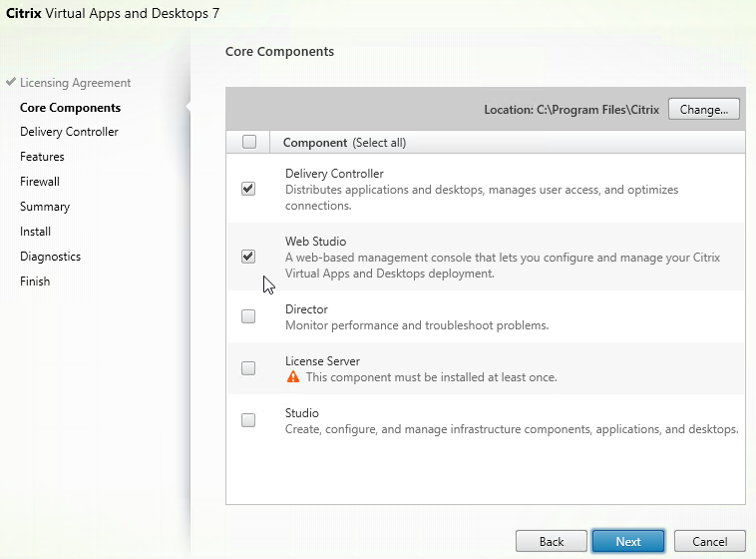This screenshot has width=756, height=559.
Task: Click the Director component title
Action: pos(306,308)
